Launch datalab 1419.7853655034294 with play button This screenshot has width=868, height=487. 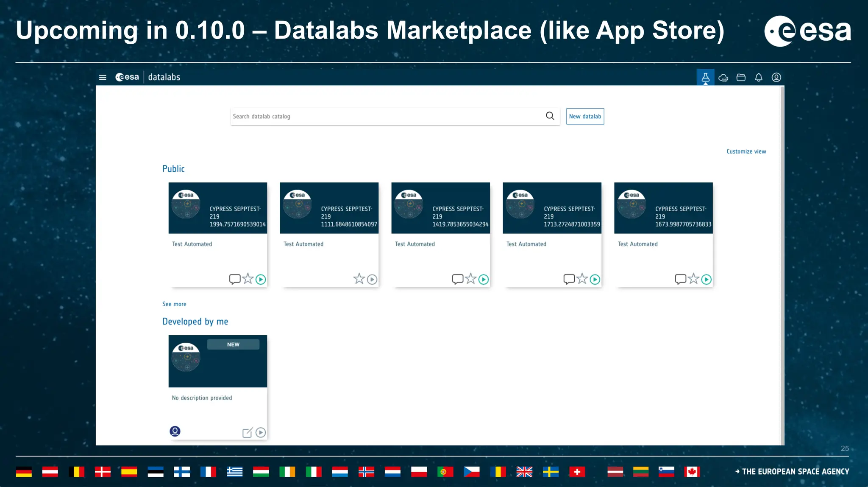[x=484, y=279]
